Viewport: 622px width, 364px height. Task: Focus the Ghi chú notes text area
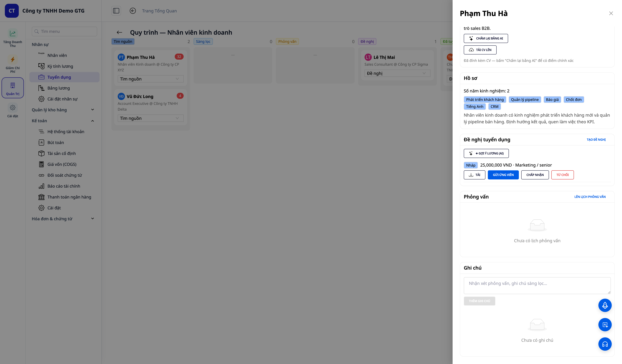[537, 285]
